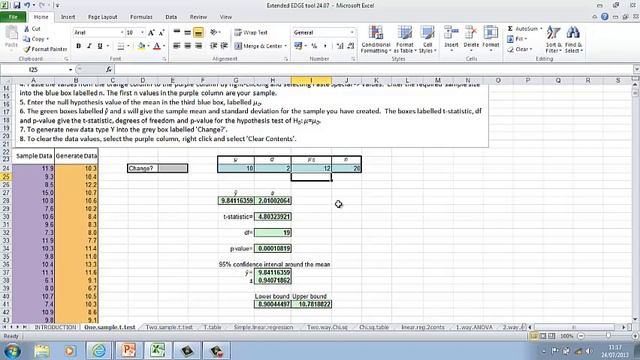Click the Orientation text angle icon

(214, 32)
